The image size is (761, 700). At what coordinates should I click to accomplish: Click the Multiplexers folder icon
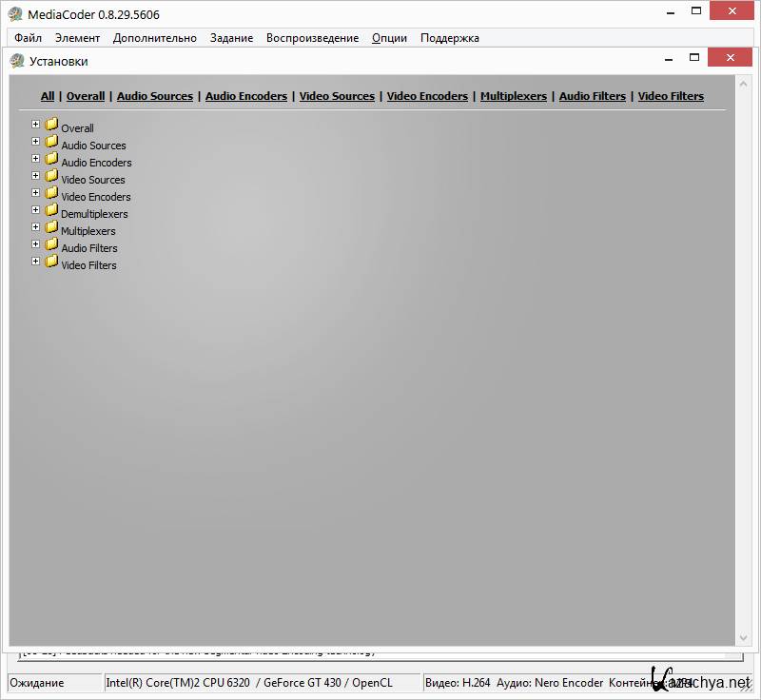coord(51,227)
